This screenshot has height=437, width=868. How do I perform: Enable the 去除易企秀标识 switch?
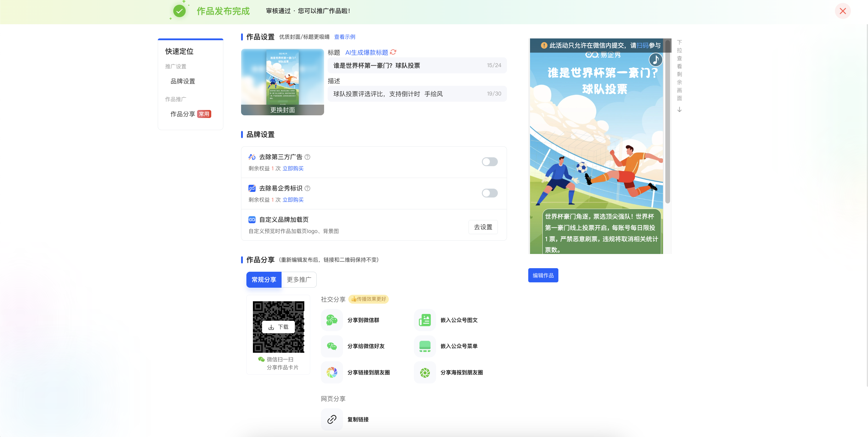490,193
